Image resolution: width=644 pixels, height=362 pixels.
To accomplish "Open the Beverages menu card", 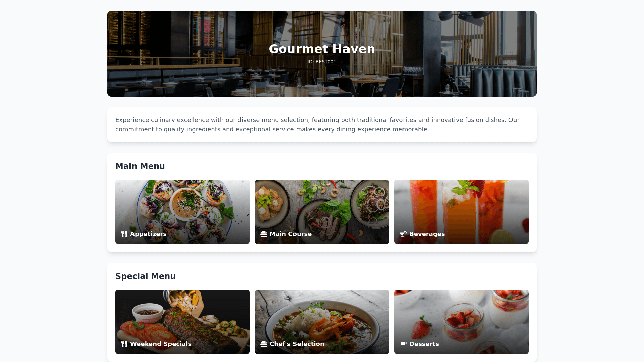I will pos(462,212).
